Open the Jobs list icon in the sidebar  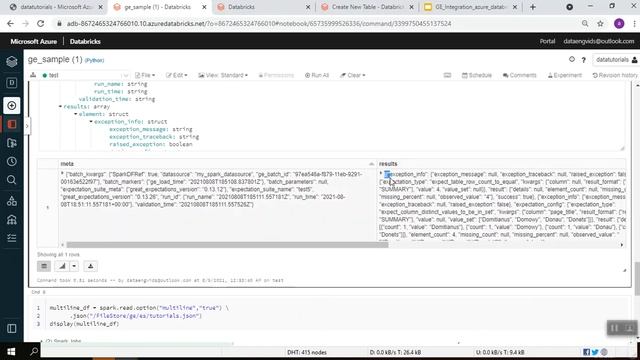(12, 238)
